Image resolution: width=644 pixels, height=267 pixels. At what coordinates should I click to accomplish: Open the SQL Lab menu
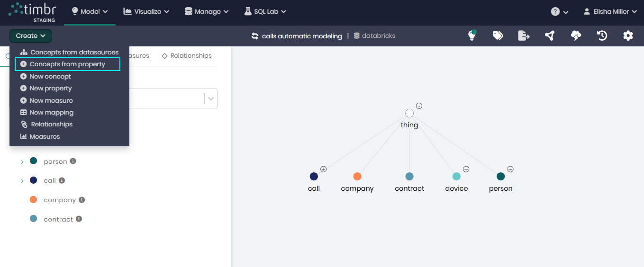[x=265, y=11]
